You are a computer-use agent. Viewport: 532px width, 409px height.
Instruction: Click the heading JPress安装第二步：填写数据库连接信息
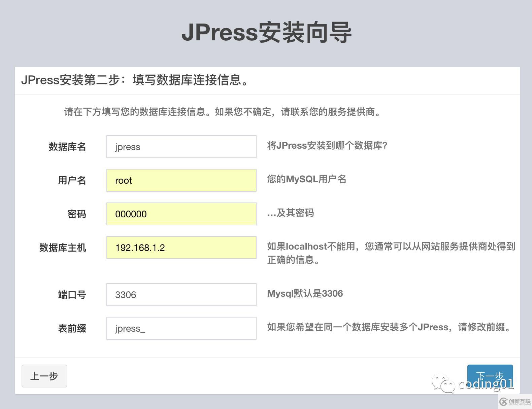(135, 80)
